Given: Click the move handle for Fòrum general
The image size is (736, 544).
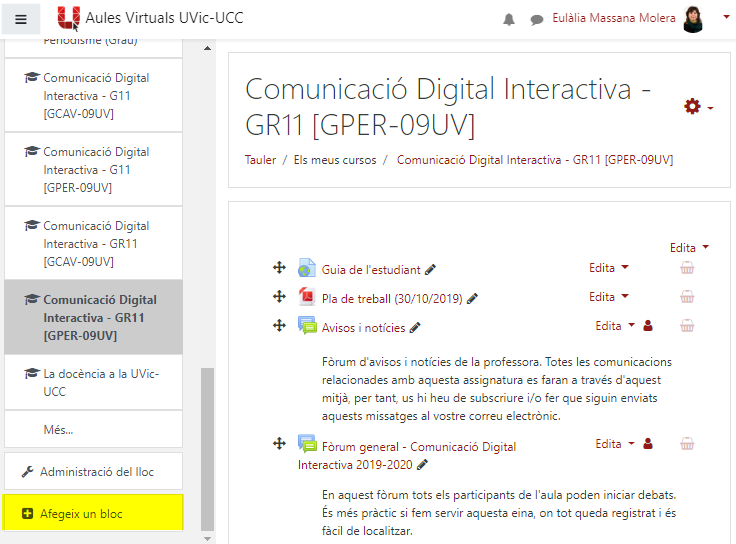Looking at the screenshot, I should (280, 444).
